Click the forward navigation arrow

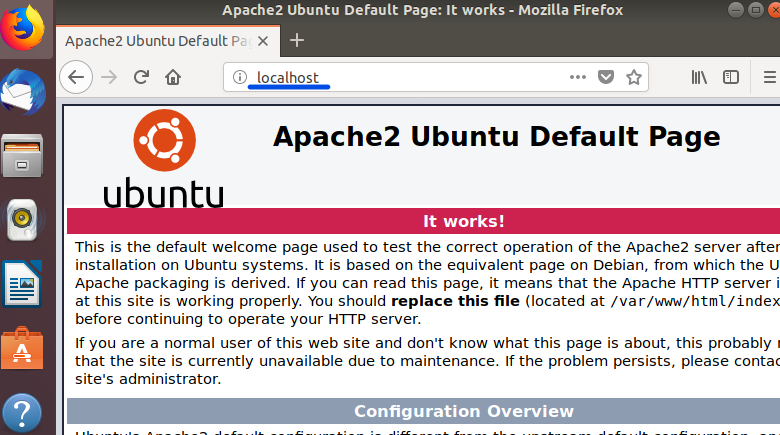[109, 77]
